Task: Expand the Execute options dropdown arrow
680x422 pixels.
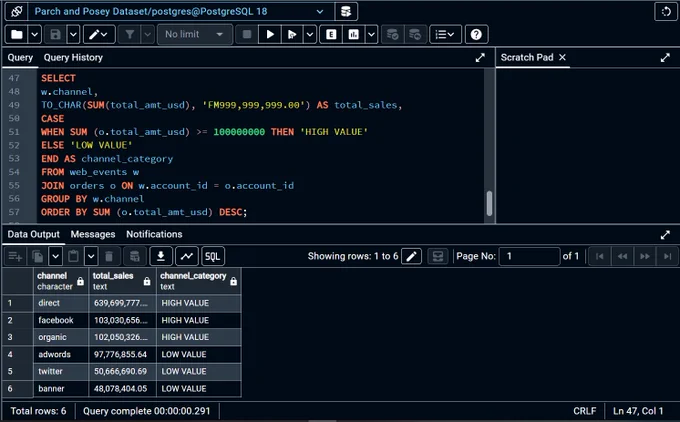Action: point(310,34)
